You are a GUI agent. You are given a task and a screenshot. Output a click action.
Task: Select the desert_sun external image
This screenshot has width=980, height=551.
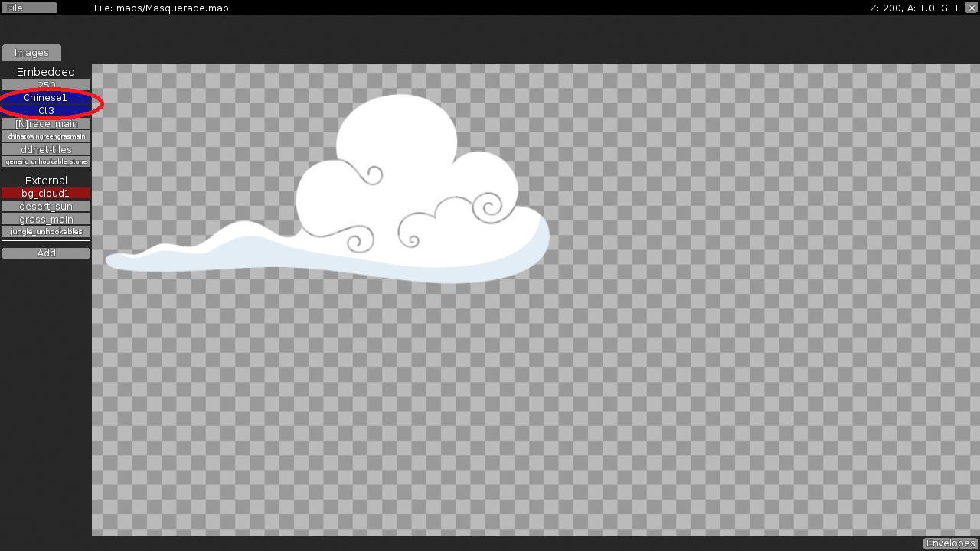pos(46,206)
